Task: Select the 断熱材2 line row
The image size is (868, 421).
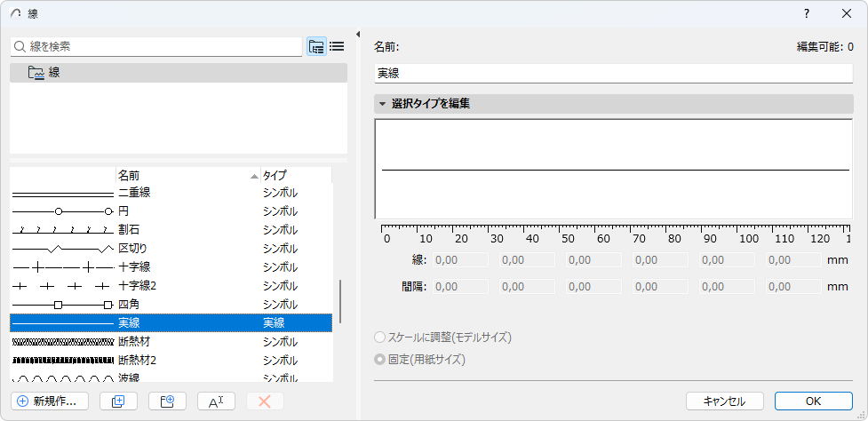Action: click(x=171, y=361)
